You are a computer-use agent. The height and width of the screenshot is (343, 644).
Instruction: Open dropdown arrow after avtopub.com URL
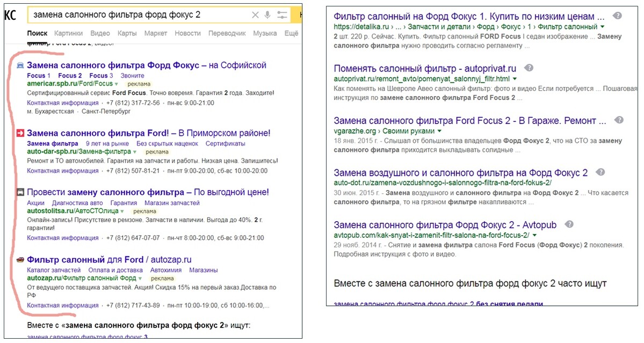534,236
